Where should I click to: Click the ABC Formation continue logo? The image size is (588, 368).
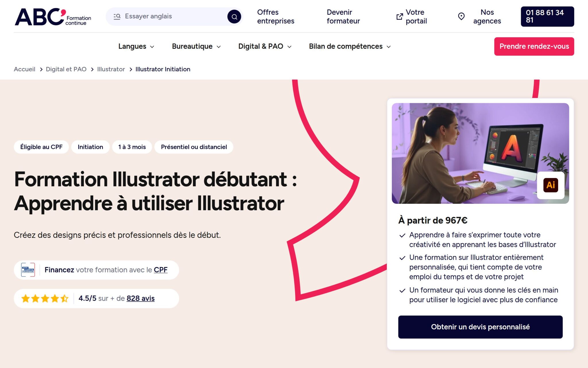(53, 17)
